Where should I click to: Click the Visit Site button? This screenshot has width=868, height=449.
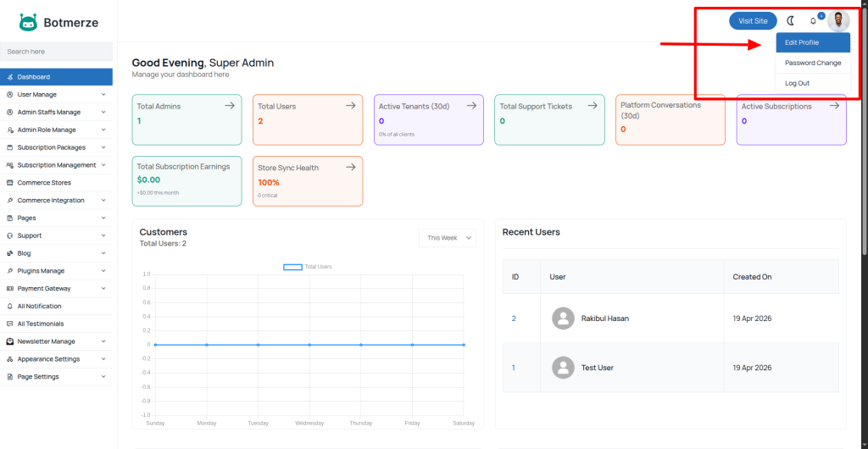click(x=753, y=21)
